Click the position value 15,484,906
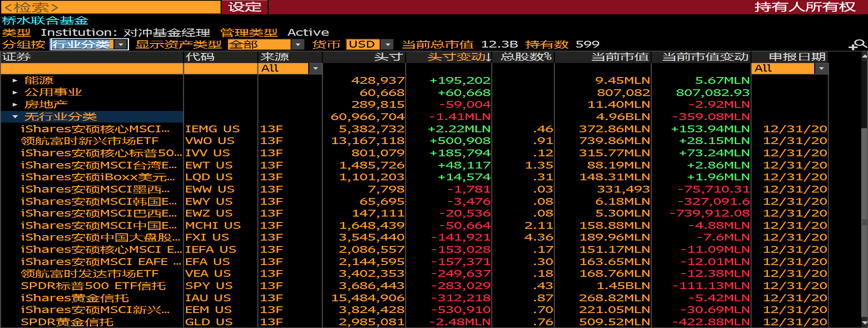The width and height of the screenshot is (868, 328). 368,298
